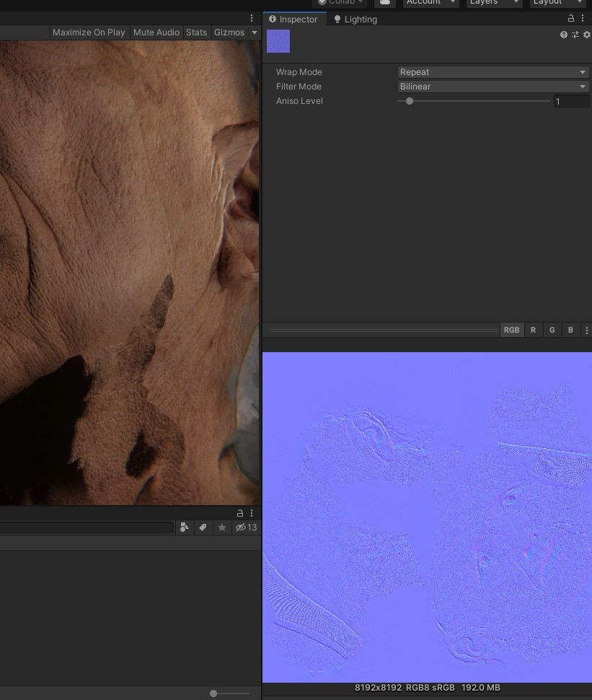Toggle hidden packages visibility count
The width and height of the screenshot is (592, 700).
(x=246, y=528)
